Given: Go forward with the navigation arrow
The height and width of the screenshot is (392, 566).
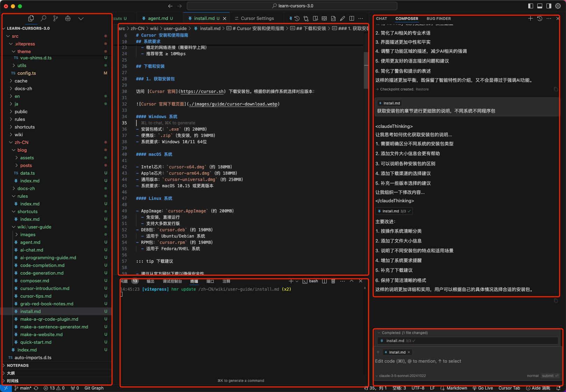Looking at the screenshot, I should tap(179, 6).
